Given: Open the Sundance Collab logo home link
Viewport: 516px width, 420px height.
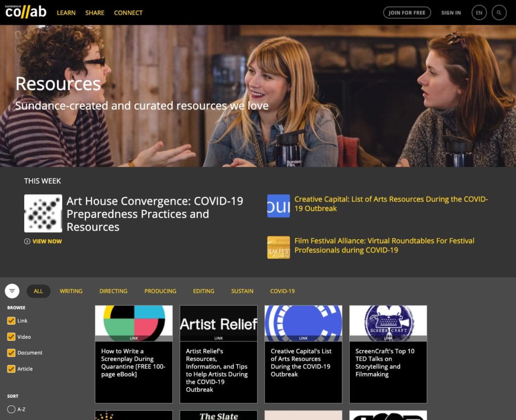Looking at the screenshot, I should point(26,12).
